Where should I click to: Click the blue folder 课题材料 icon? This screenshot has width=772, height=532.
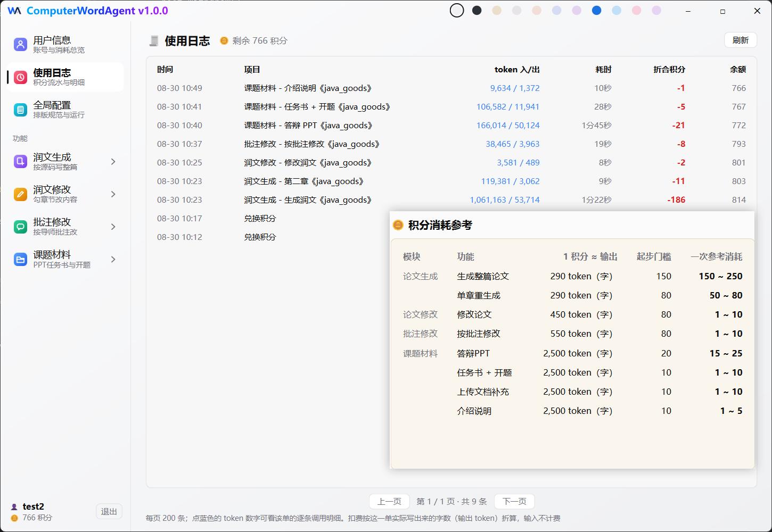point(20,260)
